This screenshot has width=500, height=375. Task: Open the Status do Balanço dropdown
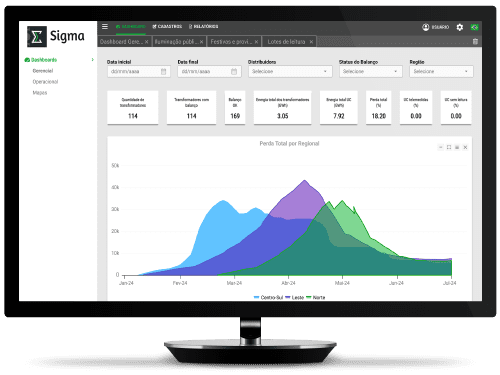click(x=371, y=71)
